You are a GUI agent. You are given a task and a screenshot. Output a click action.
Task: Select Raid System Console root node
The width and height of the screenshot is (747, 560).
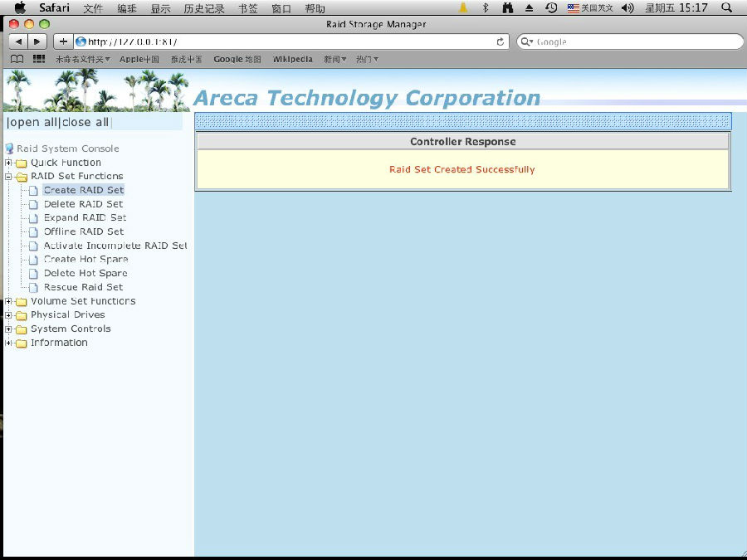[x=68, y=149]
